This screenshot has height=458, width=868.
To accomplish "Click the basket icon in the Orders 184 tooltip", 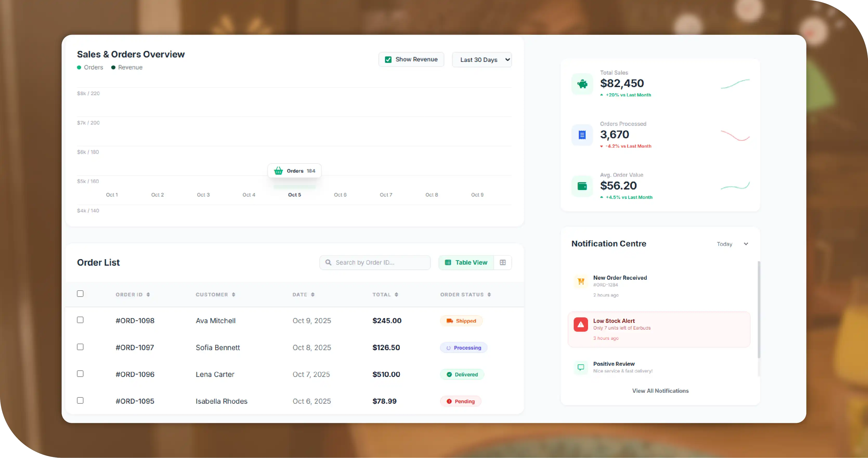I will point(278,171).
